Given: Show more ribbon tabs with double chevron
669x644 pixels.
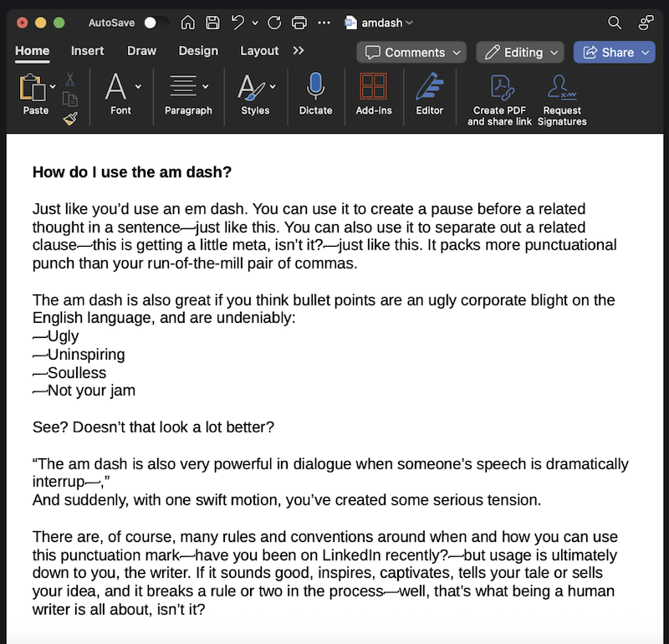Looking at the screenshot, I should coord(299,51).
